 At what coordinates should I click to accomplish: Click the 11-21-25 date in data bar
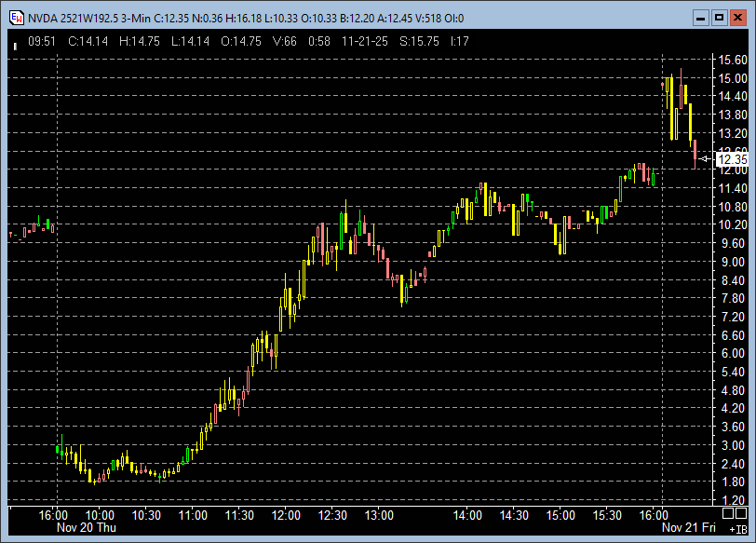(x=364, y=41)
